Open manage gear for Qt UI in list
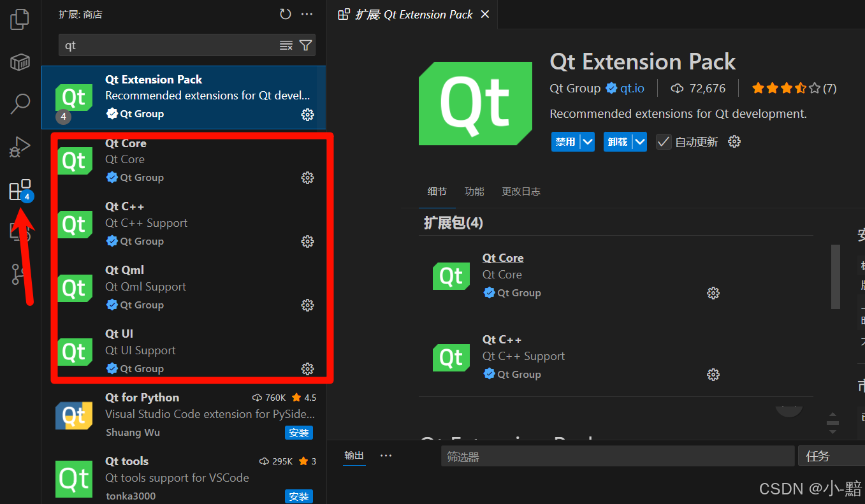Screen dimensions: 865x504 tap(307, 369)
